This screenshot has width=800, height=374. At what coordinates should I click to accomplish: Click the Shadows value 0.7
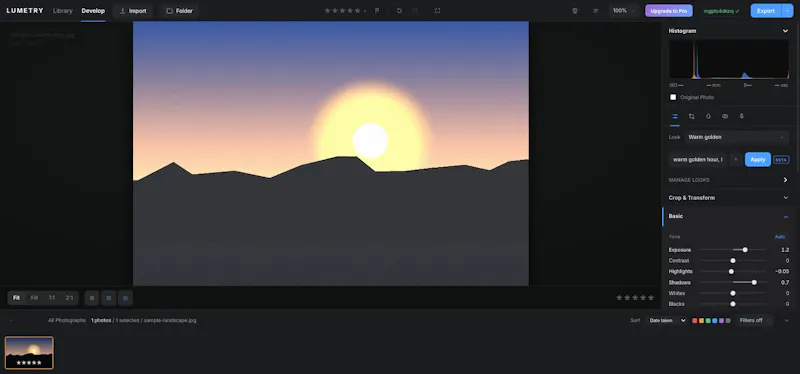point(785,283)
